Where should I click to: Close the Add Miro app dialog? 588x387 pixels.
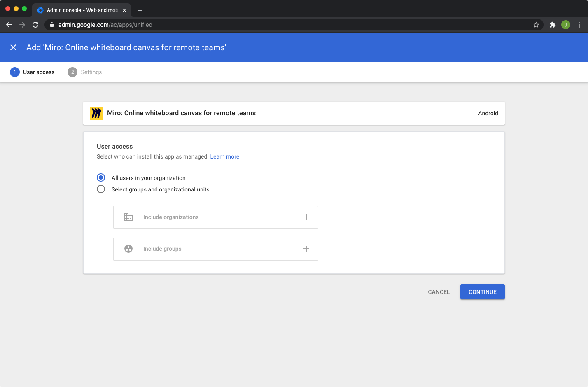[13, 47]
